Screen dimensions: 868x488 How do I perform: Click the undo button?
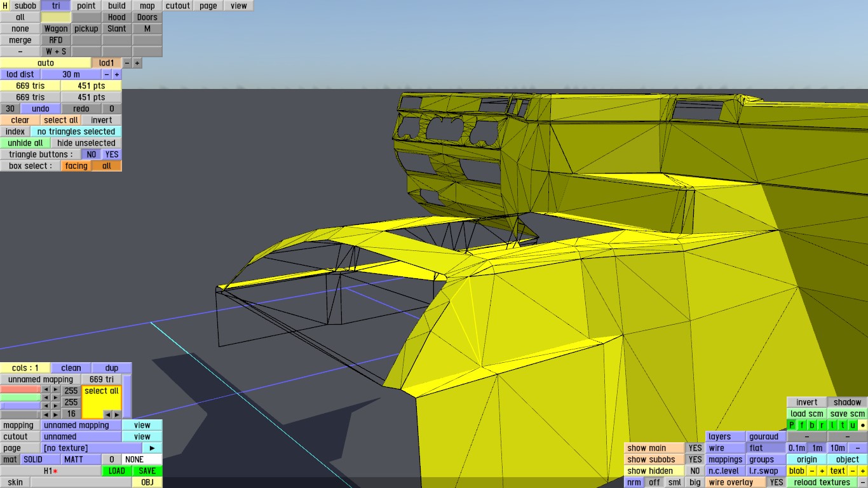(x=41, y=109)
